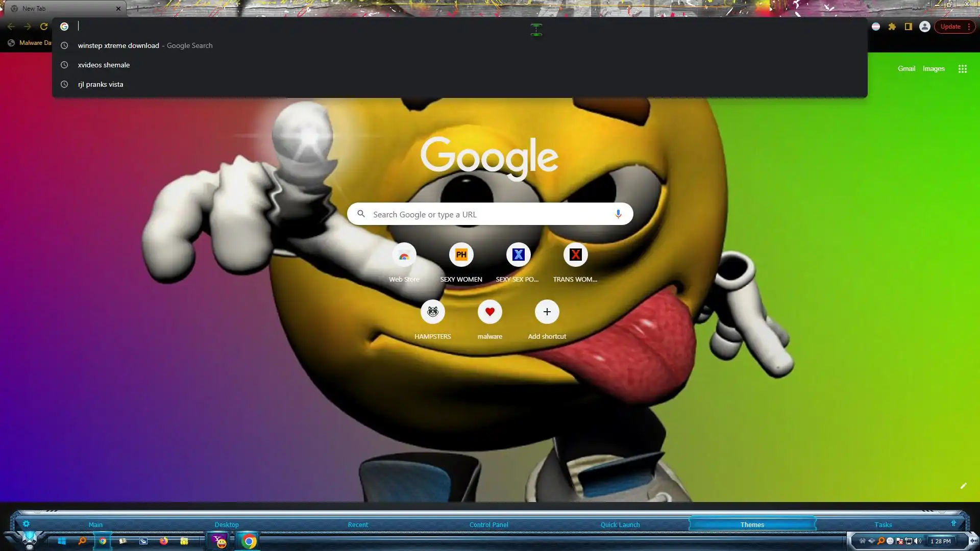
Task: Click the Reload page button
Action: [44, 27]
